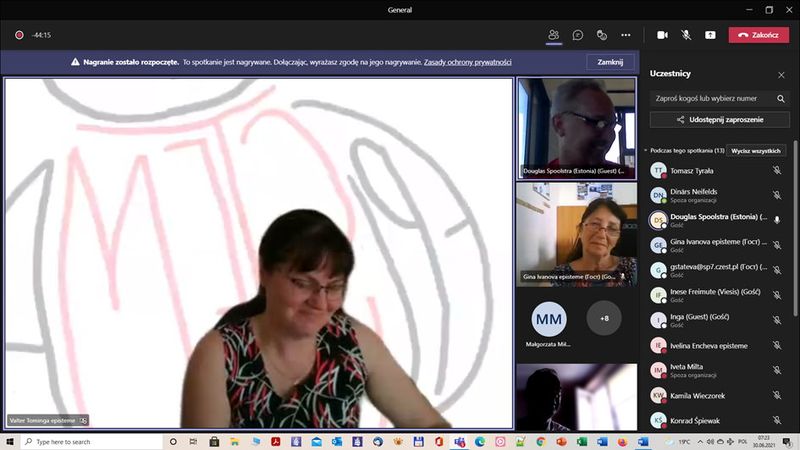Show the +8 more participants overflow
This screenshot has width=800, height=450.
pyautogui.click(x=604, y=318)
